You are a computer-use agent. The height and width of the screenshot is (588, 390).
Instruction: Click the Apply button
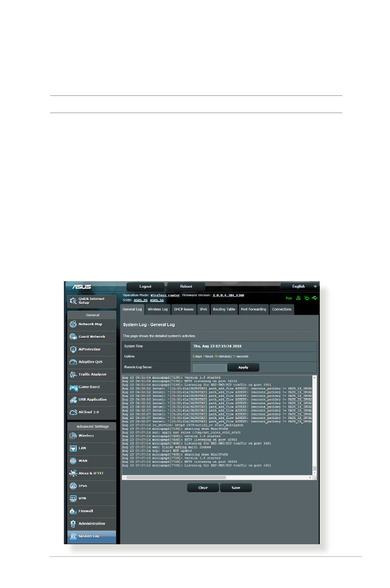[x=243, y=367]
